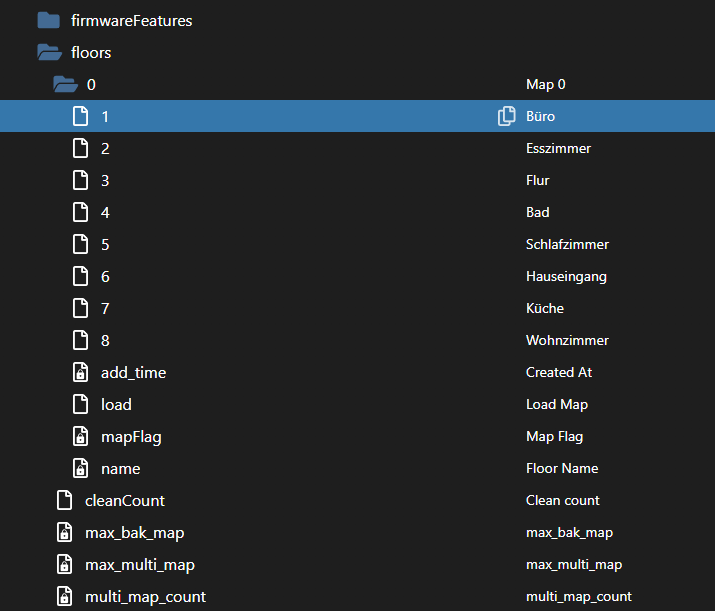The height and width of the screenshot is (611, 715).
Task: Select the max_multi_map entry
Action: [140, 564]
